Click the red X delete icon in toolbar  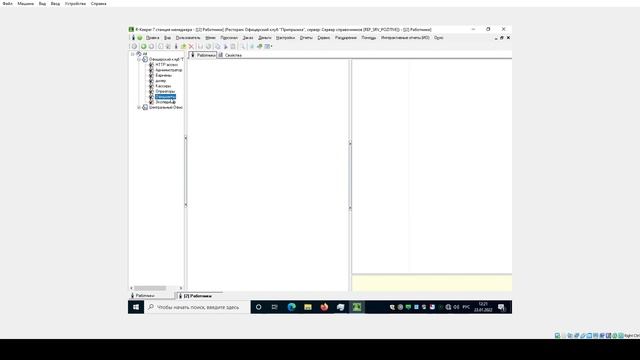pos(191,46)
